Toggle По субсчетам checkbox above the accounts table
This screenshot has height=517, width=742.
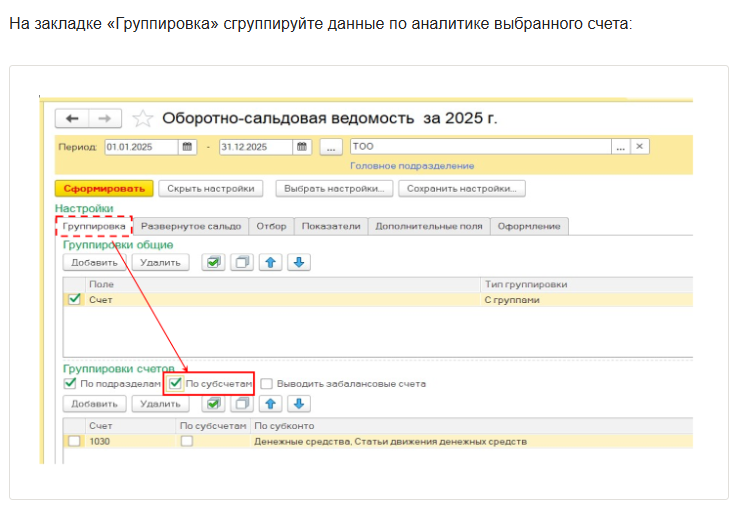(175, 383)
